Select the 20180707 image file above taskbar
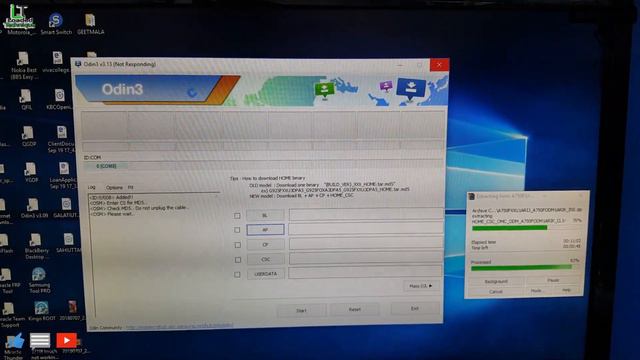 click(x=72, y=311)
